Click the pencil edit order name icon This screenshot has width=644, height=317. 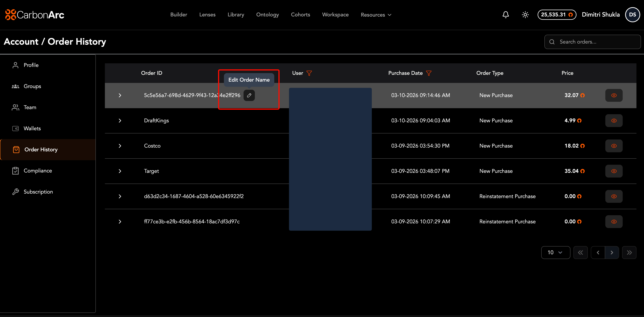click(x=249, y=95)
